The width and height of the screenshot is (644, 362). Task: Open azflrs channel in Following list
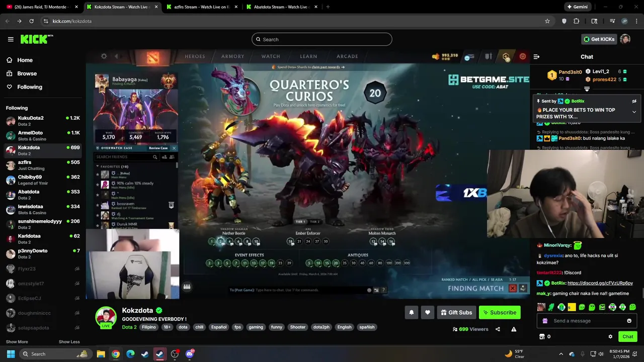tap(43, 165)
